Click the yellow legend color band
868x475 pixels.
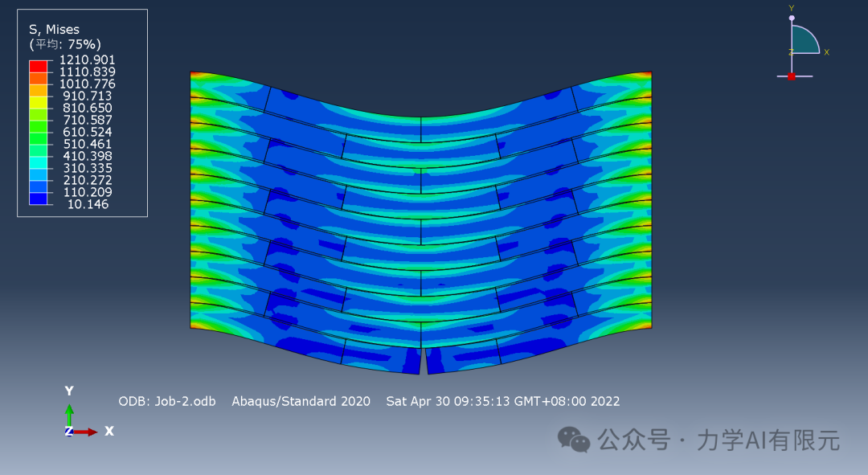click(39, 102)
